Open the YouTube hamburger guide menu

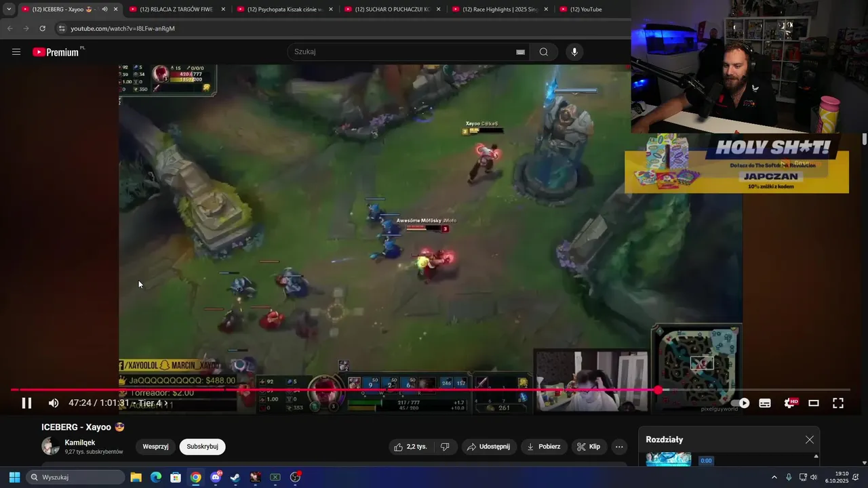16,52
